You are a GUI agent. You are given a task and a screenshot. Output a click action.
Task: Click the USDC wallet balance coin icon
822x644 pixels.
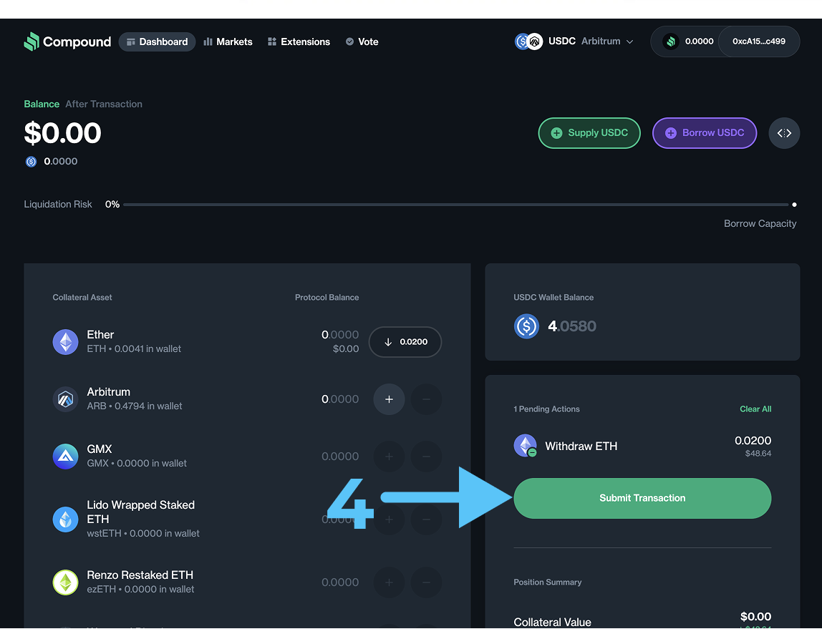526,326
